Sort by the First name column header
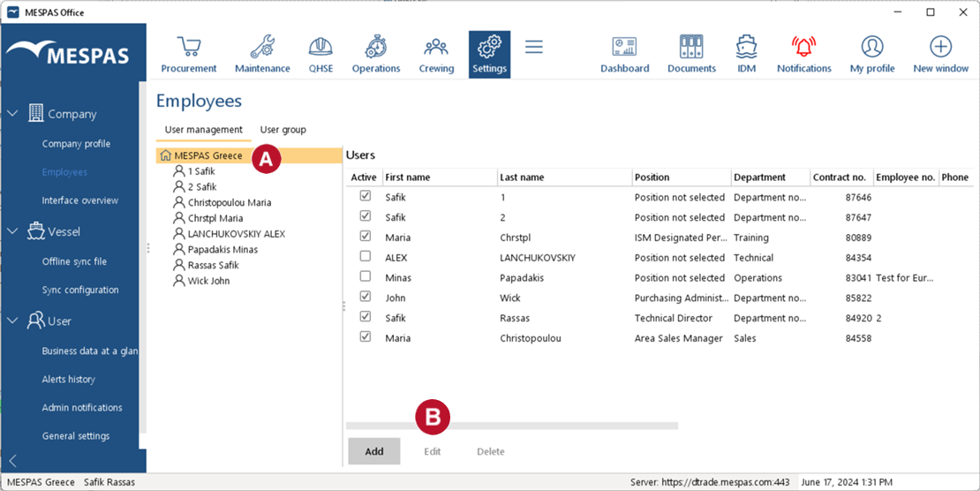Viewport: 980px width, 491px height. point(440,178)
